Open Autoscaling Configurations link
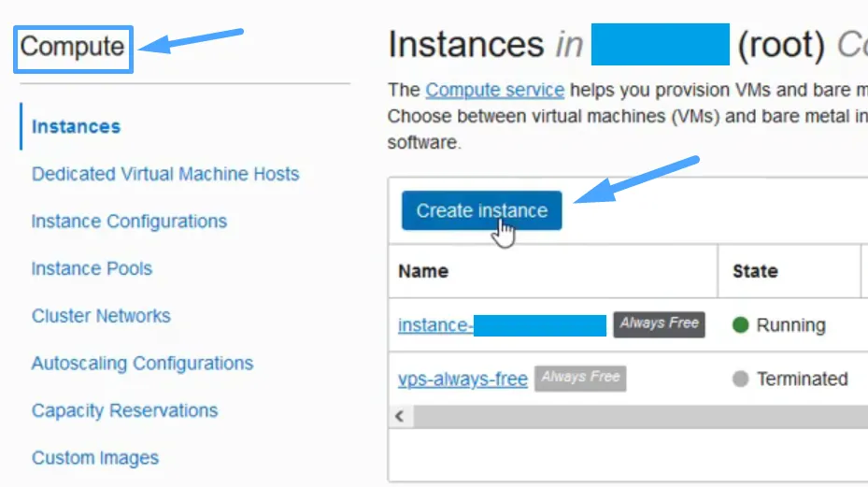 click(142, 364)
